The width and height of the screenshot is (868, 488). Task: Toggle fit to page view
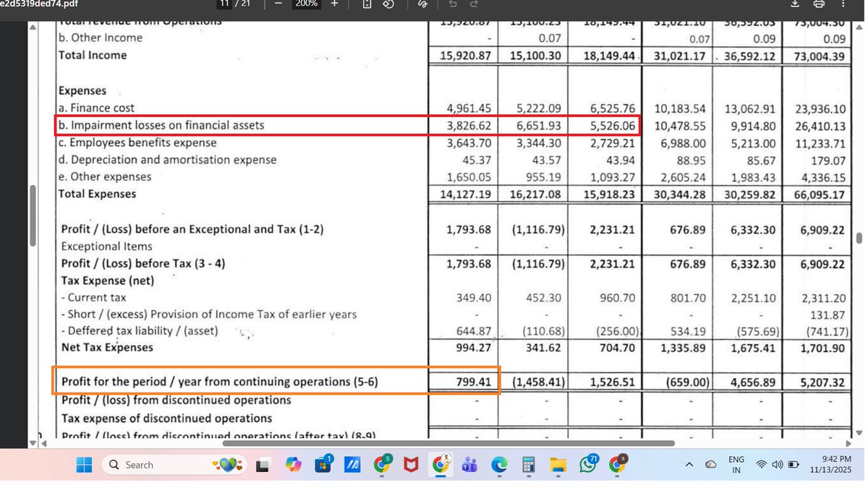coord(367,4)
